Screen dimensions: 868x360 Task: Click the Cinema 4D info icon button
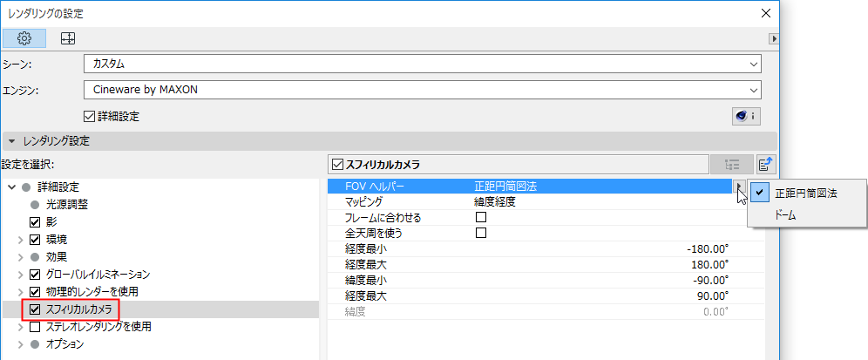pyautogui.click(x=746, y=117)
